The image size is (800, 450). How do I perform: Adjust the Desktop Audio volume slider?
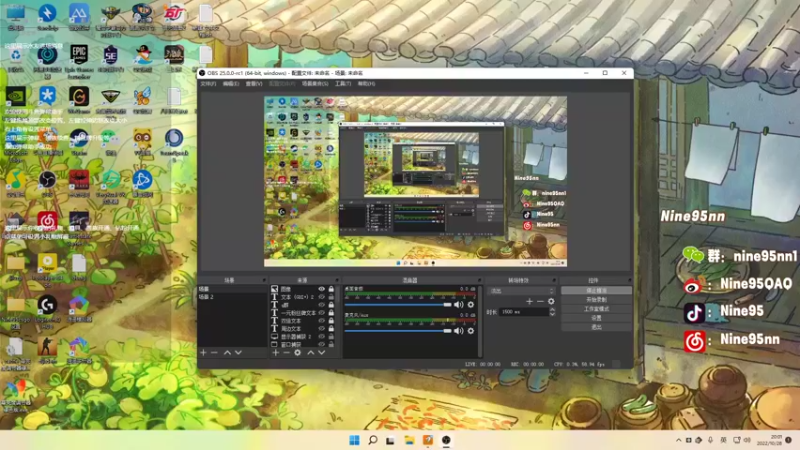point(398,305)
